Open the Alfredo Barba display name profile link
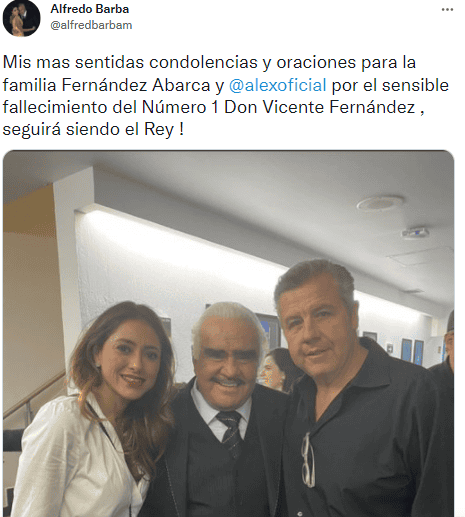Image resolution: width=465 pixels, height=517 pixels. pos(90,9)
